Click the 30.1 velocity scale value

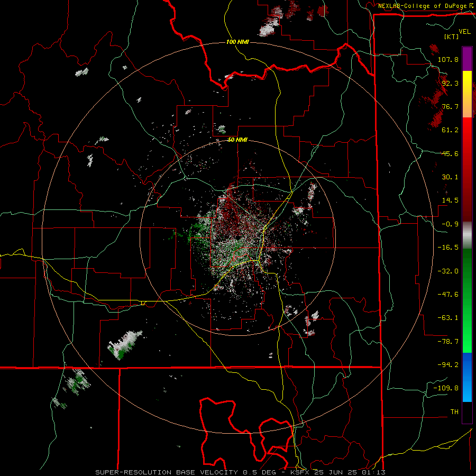(450, 177)
